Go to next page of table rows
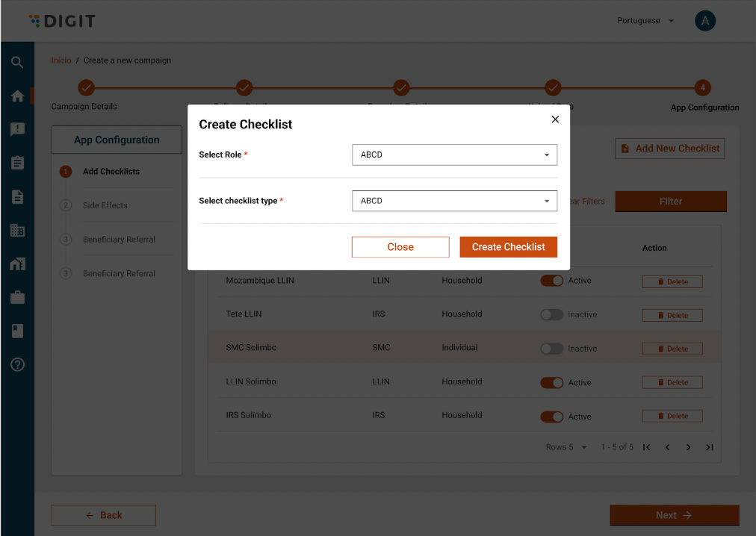This screenshot has height=536, width=756. point(688,447)
